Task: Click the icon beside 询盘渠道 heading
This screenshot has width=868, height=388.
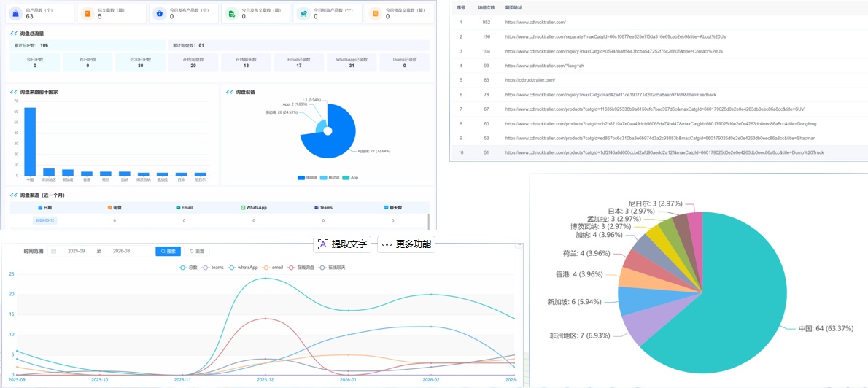Action: coord(14,195)
